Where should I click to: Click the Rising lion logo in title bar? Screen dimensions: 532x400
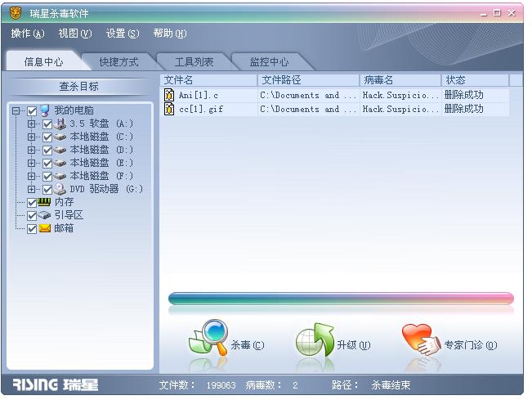click(16, 13)
